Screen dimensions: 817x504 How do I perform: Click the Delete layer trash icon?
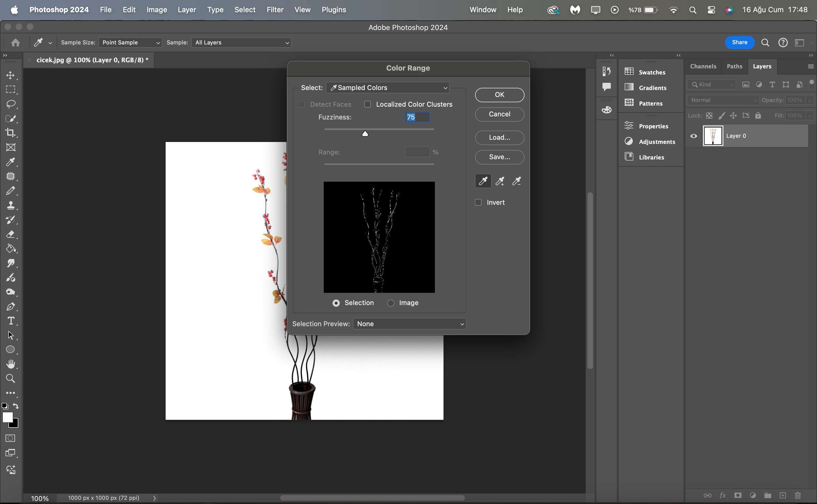click(798, 495)
